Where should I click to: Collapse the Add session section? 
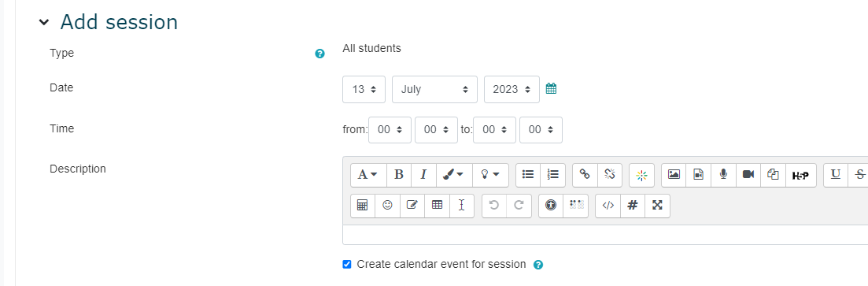click(x=44, y=23)
